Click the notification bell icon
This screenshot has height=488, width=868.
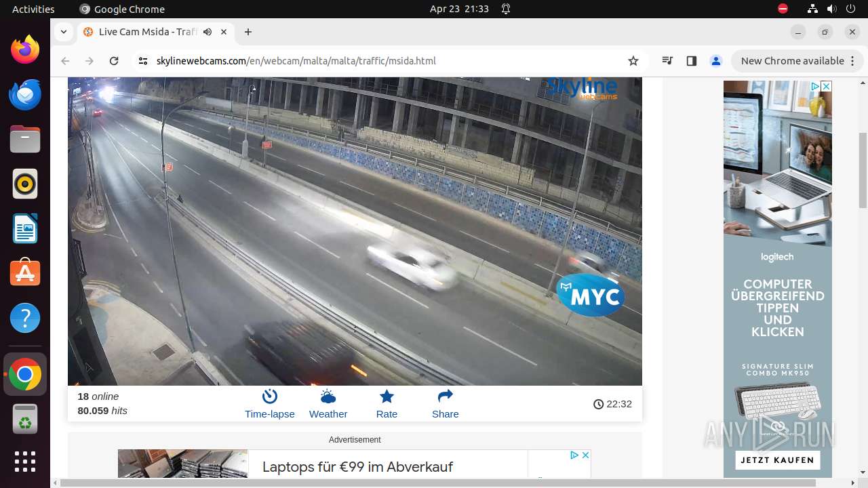[x=506, y=9]
